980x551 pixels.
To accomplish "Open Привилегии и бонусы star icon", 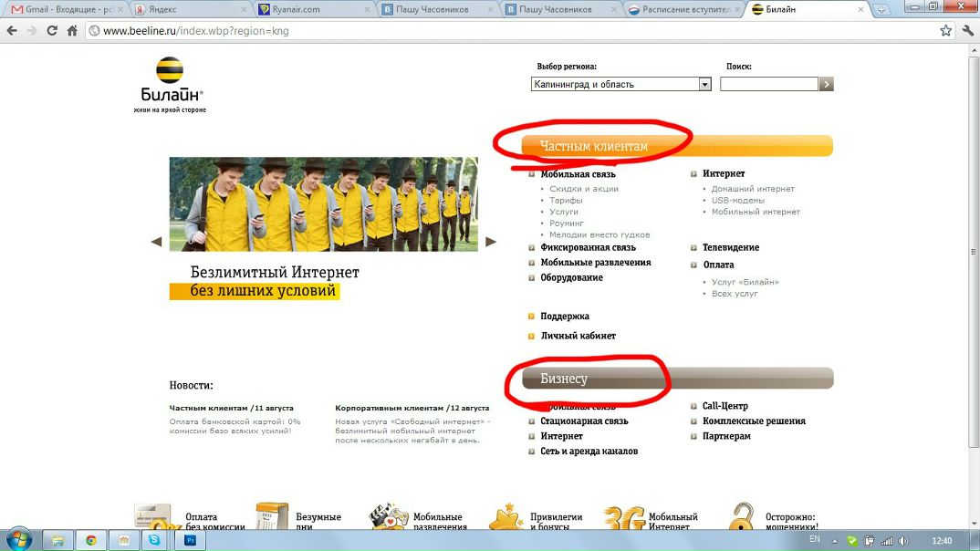I will (505, 517).
